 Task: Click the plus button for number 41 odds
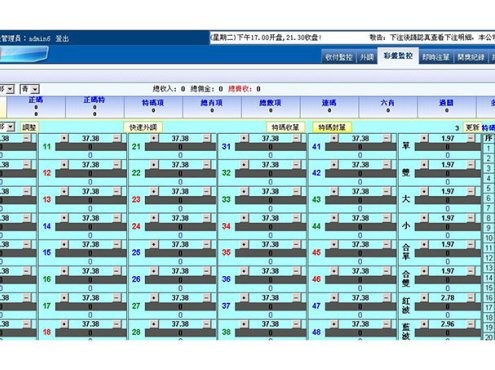click(334, 138)
